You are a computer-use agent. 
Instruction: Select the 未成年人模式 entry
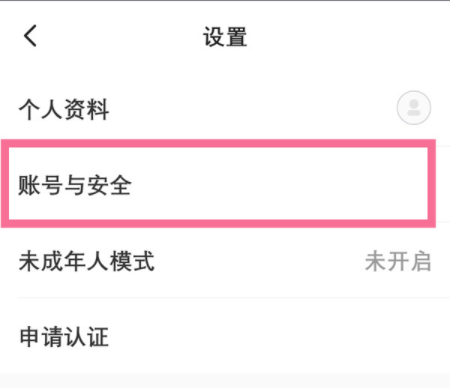click(225, 261)
